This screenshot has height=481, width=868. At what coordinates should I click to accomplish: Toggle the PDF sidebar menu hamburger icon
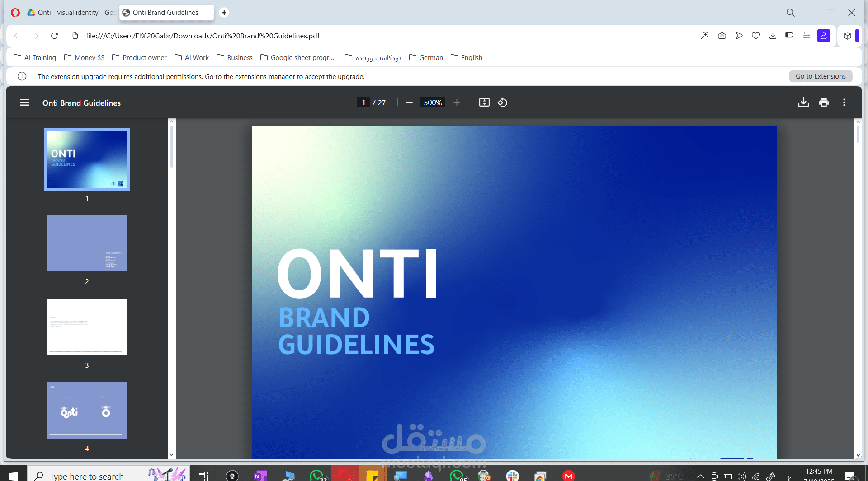[24, 103]
